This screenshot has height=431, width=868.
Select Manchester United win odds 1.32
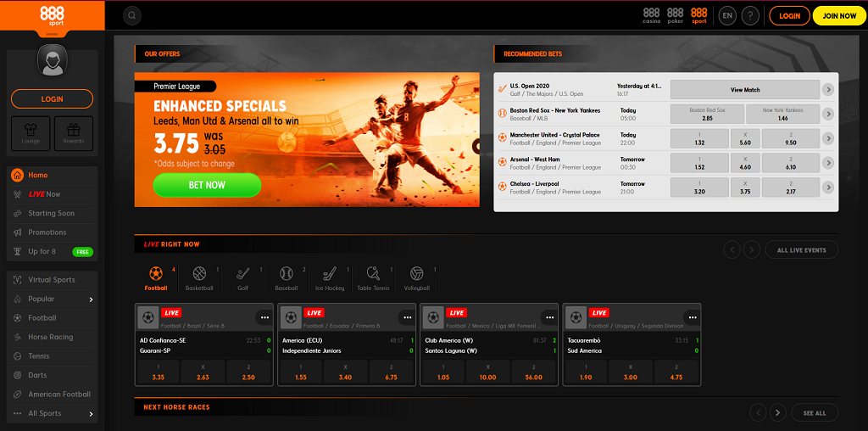(699, 138)
